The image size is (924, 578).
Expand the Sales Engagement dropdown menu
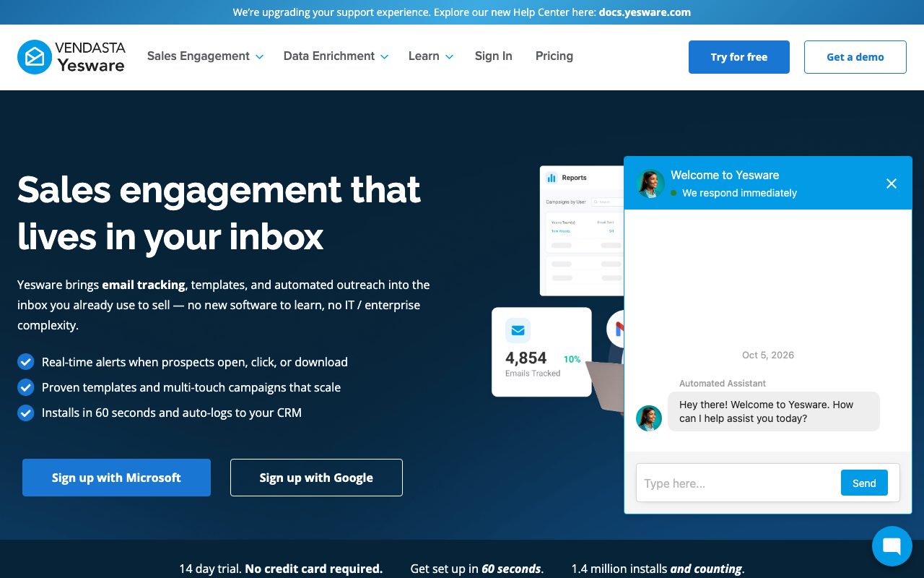tap(205, 56)
